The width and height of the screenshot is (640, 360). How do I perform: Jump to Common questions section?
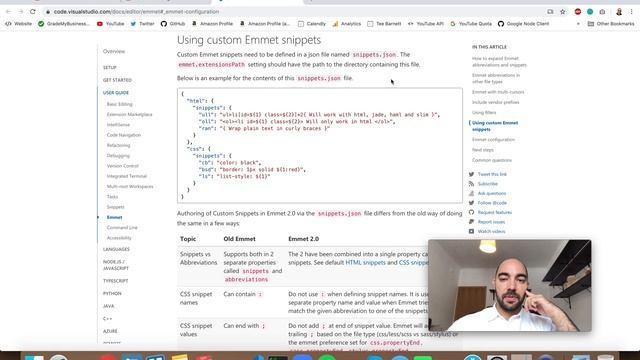tap(492, 160)
